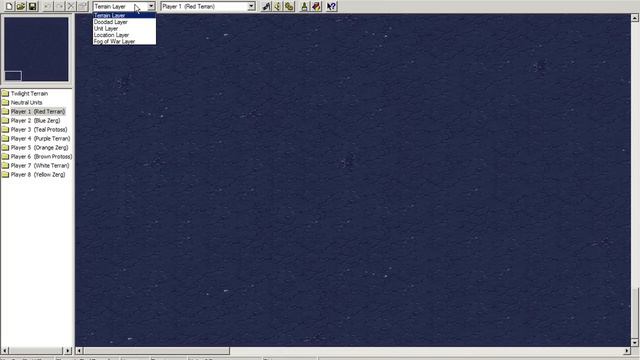Viewport: 640px width, 360px height.
Task: Click the fourth icon right of the player dropdown
Action: click(x=304, y=6)
